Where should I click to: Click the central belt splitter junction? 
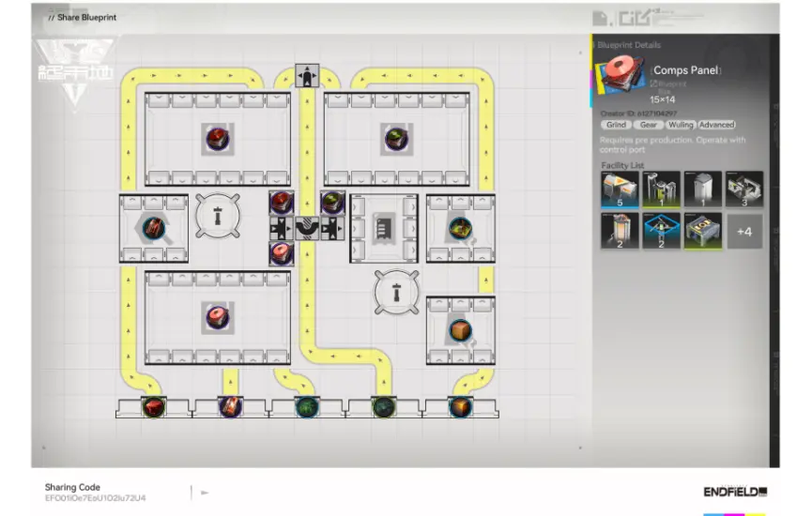click(306, 227)
